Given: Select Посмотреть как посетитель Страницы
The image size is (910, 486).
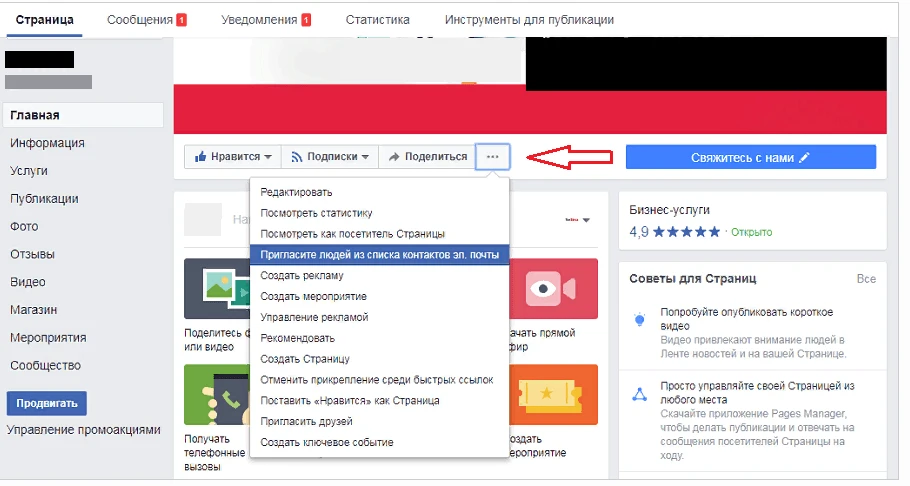Looking at the screenshot, I should pos(380,234).
